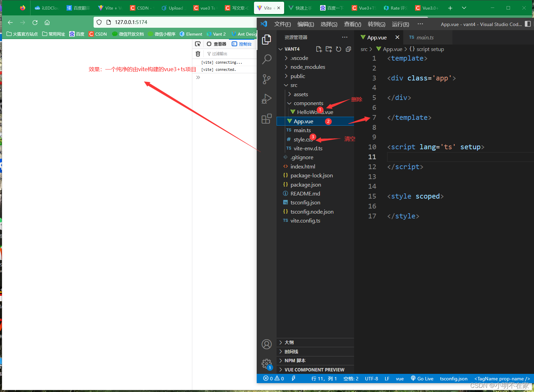Clear the devtools console output
The image size is (534, 392).
point(198,54)
